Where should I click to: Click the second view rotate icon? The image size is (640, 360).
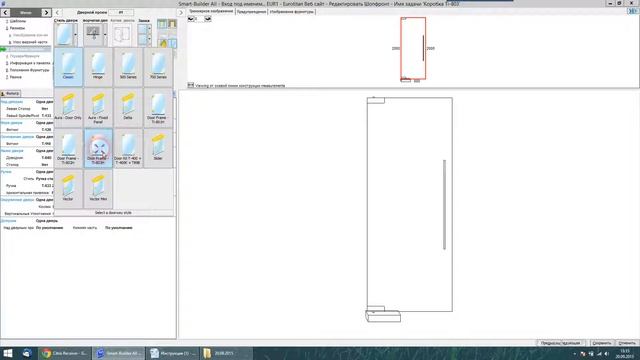[208, 19]
